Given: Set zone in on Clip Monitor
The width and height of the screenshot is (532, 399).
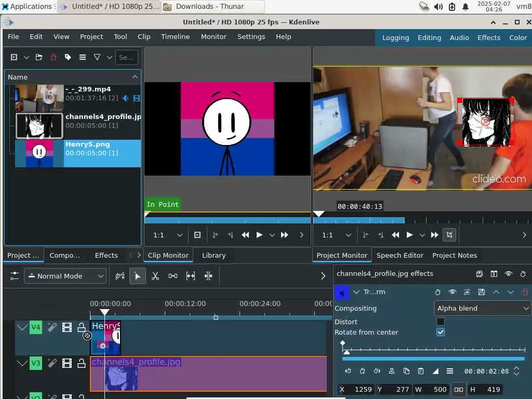Looking at the screenshot, I should tap(215, 235).
